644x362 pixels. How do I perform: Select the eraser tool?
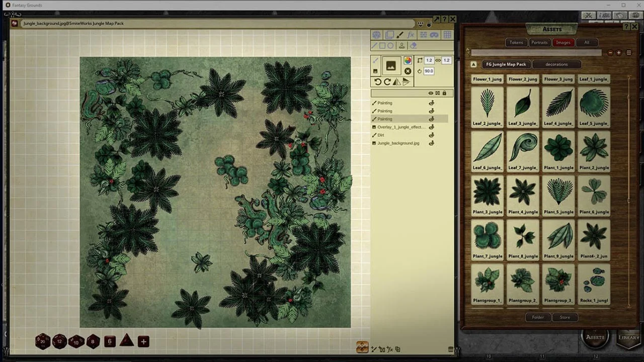click(413, 46)
